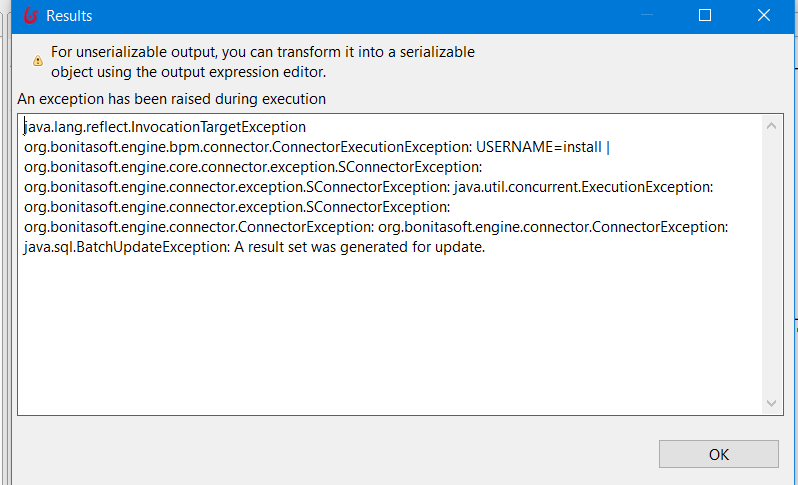Click the vertical scrollbar track
Image resolution: width=798 pixels, height=485 pixels.
772,264
